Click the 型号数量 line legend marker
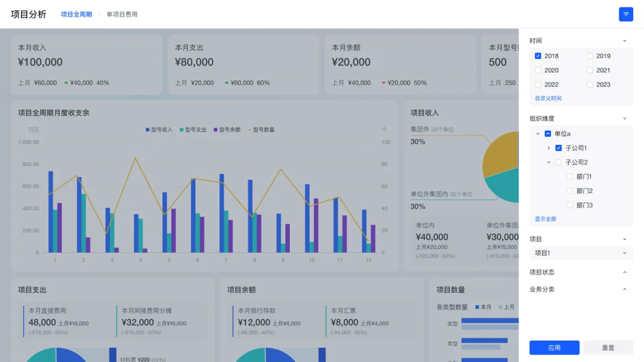The image size is (644, 362). (249, 130)
